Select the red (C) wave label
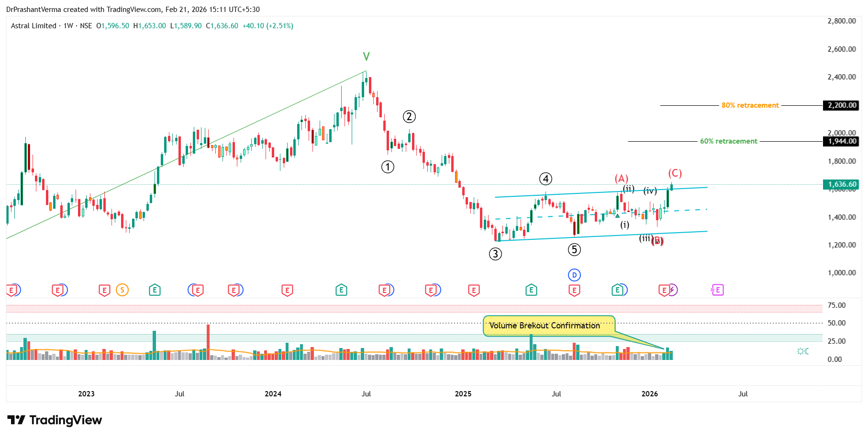This screenshot has width=868, height=438. point(675,173)
